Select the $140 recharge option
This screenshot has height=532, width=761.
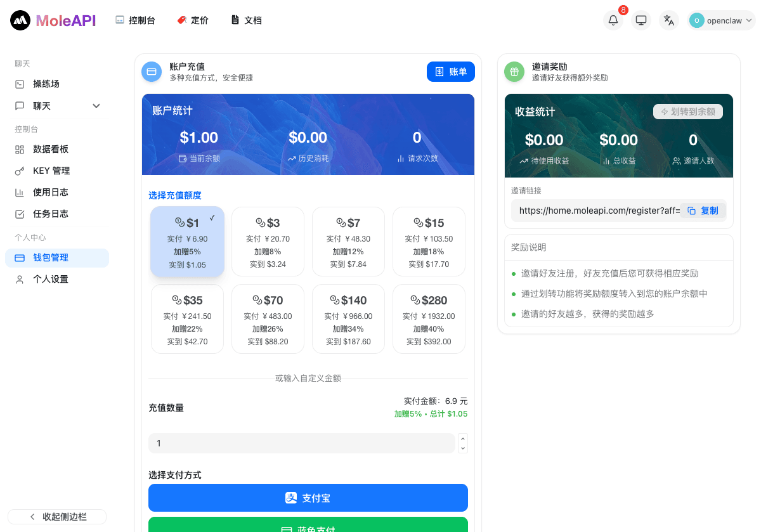(x=348, y=319)
